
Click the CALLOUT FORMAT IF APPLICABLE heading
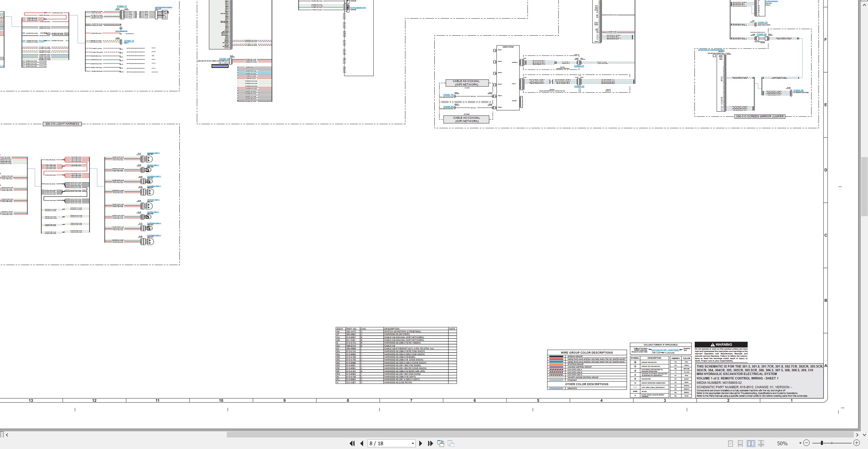(660, 345)
